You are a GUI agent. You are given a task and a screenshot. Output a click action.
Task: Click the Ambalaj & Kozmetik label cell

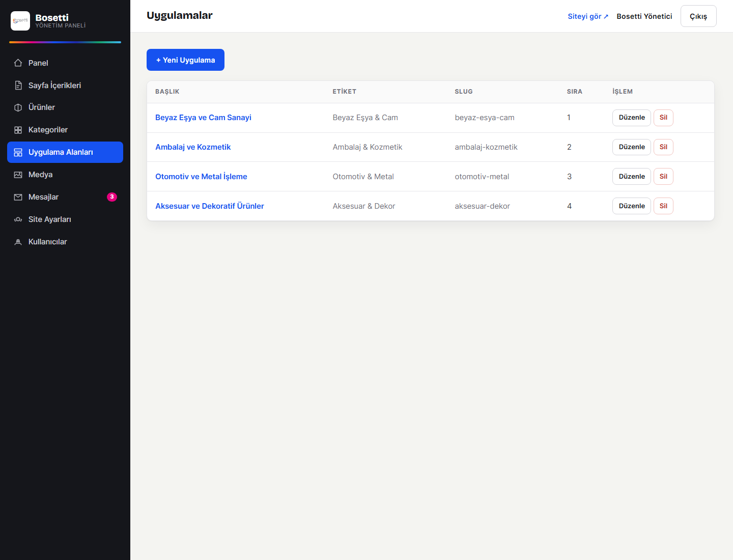(x=368, y=147)
